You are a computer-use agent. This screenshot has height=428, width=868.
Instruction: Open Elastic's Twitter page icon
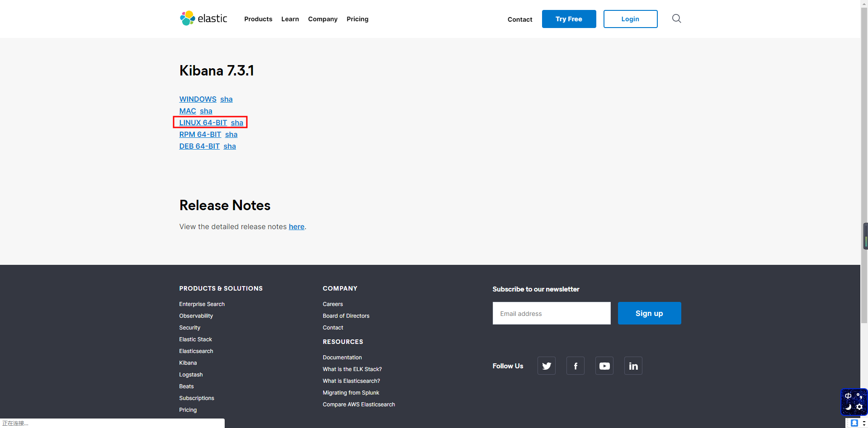547,366
